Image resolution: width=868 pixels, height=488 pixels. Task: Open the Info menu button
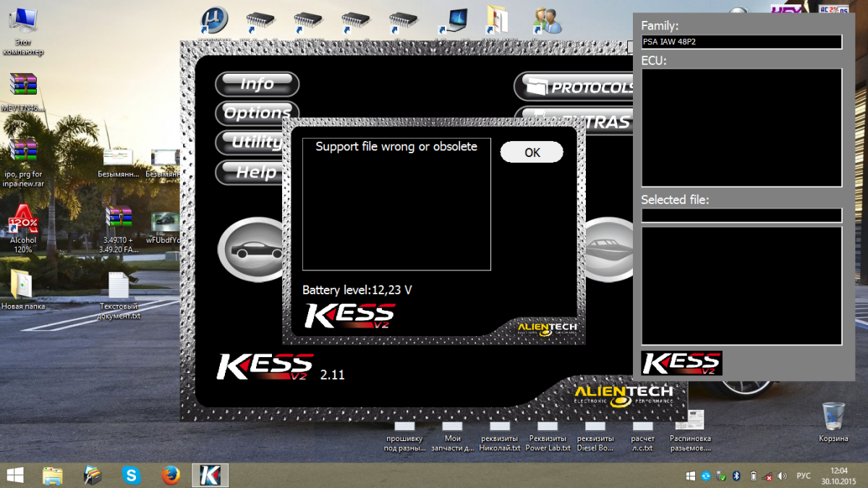pyautogui.click(x=257, y=84)
